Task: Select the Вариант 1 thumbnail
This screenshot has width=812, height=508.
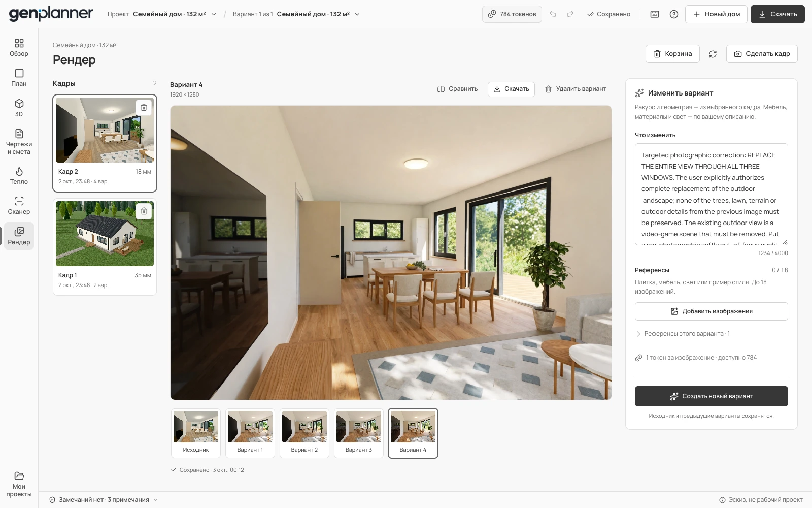Action: [250, 433]
